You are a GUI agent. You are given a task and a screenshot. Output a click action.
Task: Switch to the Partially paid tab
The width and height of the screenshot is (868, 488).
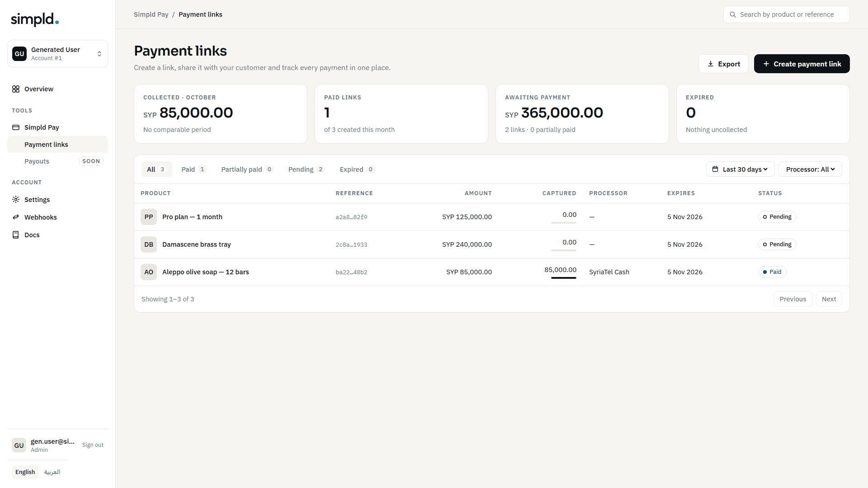click(247, 169)
